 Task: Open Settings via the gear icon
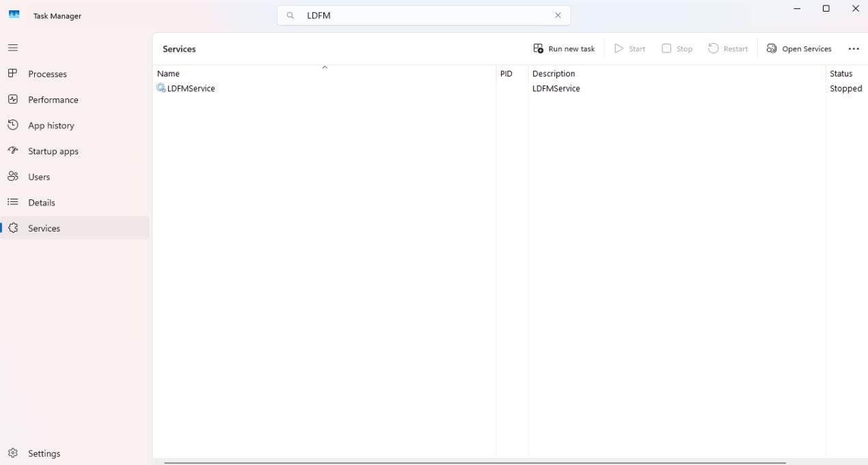pos(12,453)
